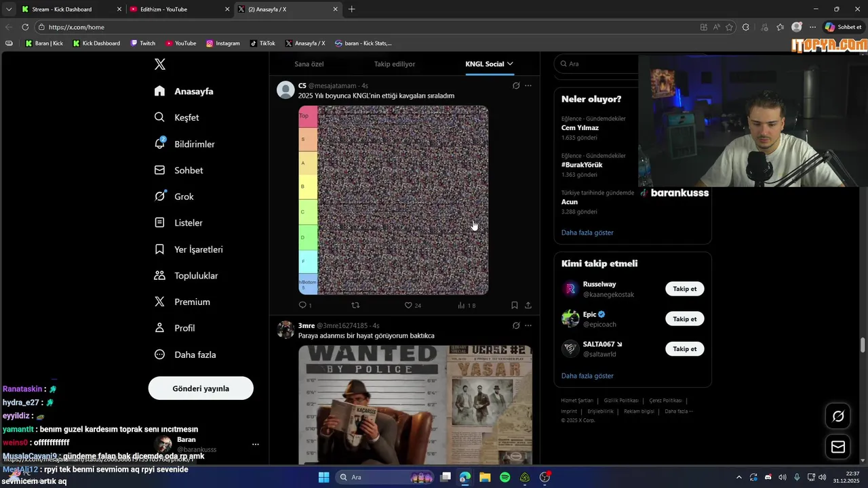Open the Daha fazla sidebar menu
This screenshot has height=488, width=868.
(185, 354)
